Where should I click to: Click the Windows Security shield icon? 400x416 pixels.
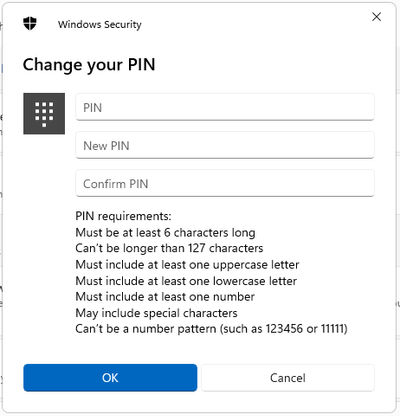tap(30, 24)
